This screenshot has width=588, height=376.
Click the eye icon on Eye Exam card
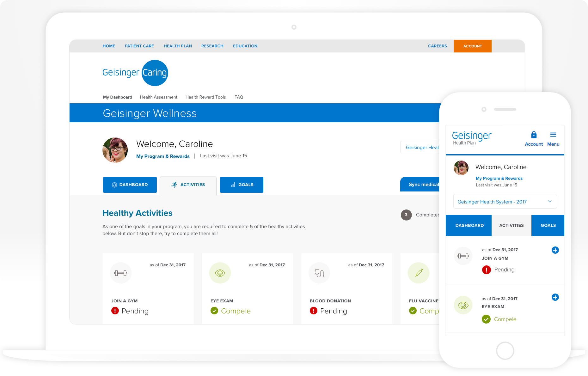tap(220, 273)
